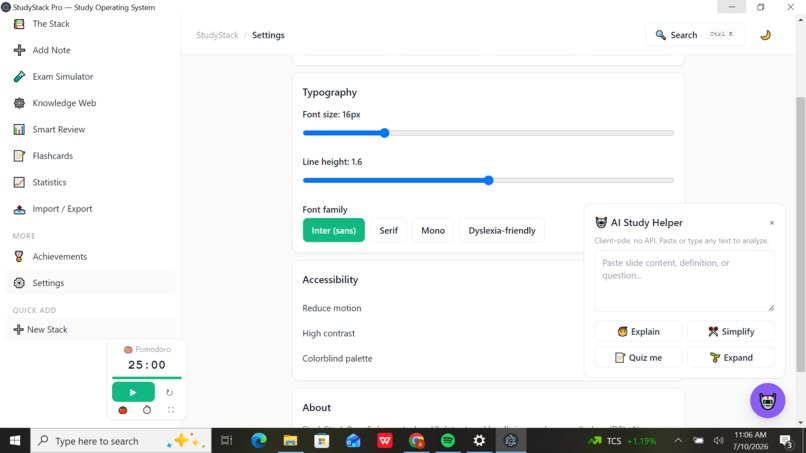Click the About section heading

tap(317, 408)
